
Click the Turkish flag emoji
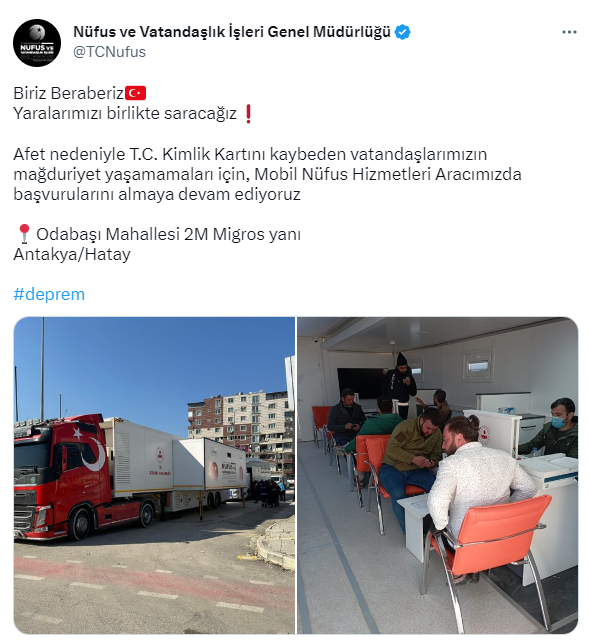click(135, 93)
